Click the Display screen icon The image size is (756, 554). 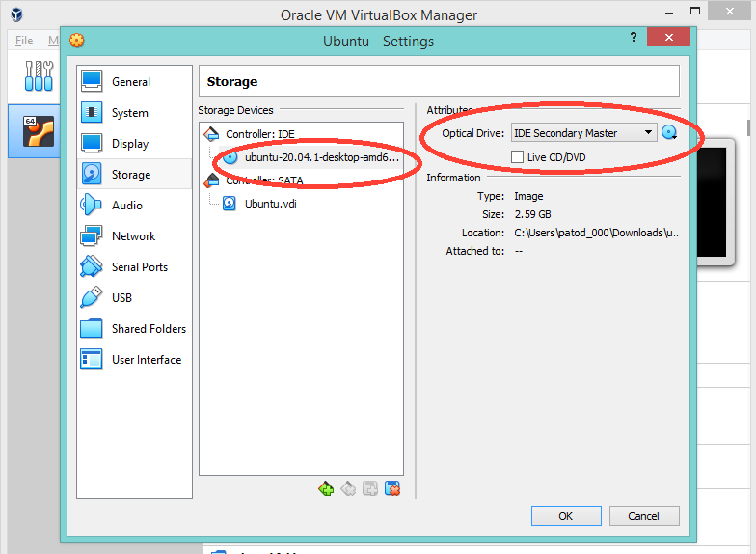pyautogui.click(x=91, y=143)
